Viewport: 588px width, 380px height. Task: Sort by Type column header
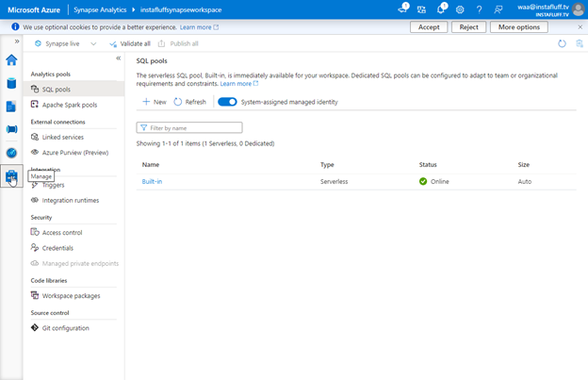point(327,165)
